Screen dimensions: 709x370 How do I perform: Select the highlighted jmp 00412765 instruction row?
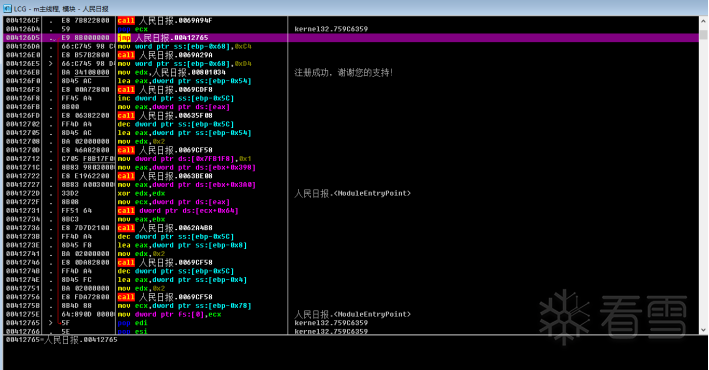[x=351, y=38]
